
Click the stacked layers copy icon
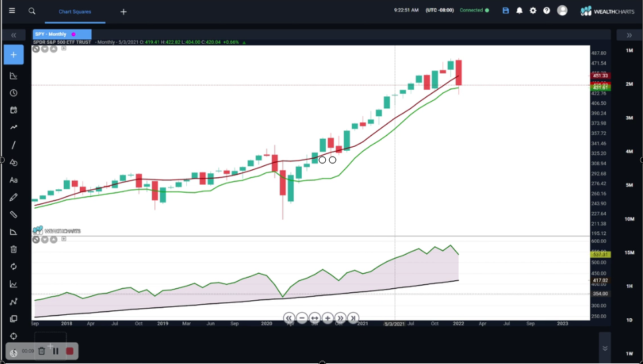(x=13, y=319)
